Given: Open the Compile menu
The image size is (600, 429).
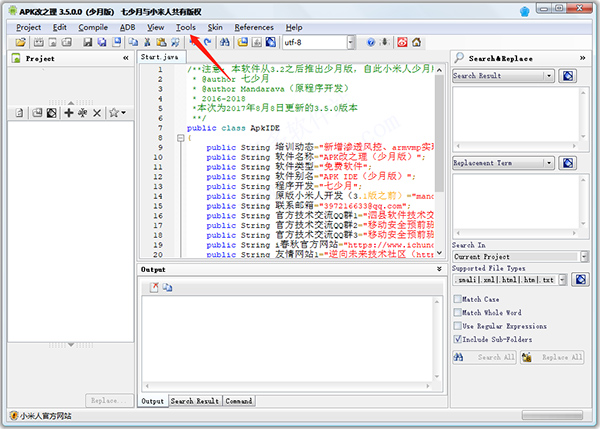Looking at the screenshot, I should click(x=93, y=27).
